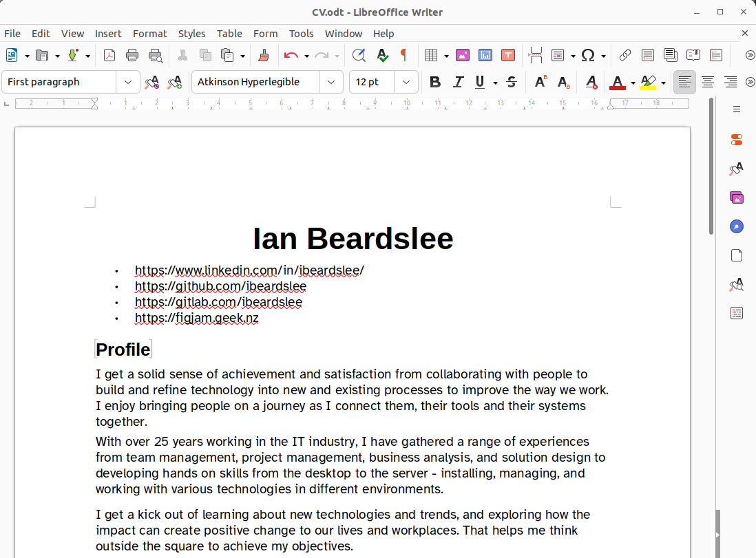Open the Navigator from the sidebar

pyautogui.click(x=737, y=226)
